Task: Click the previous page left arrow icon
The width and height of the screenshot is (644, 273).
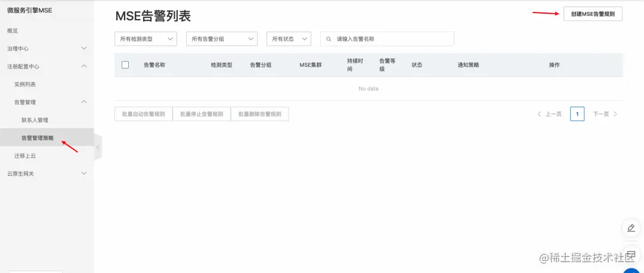Action: point(539,114)
